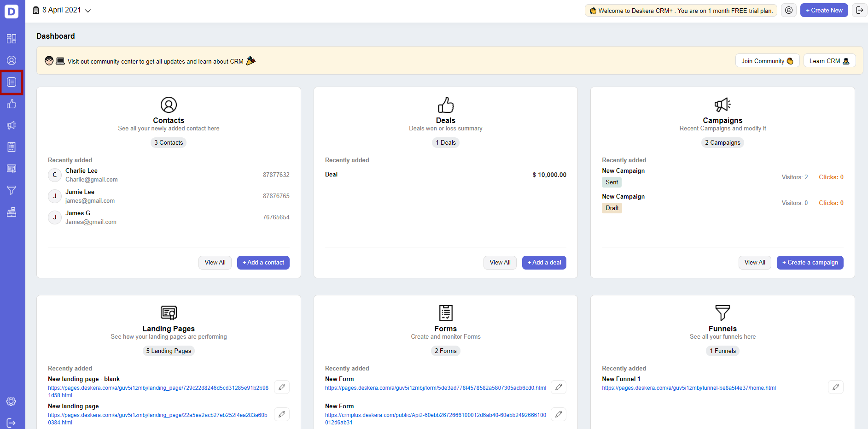Screen dimensions: 868x429
Task: Click the + Create New button
Action: [x=824, y=10]
